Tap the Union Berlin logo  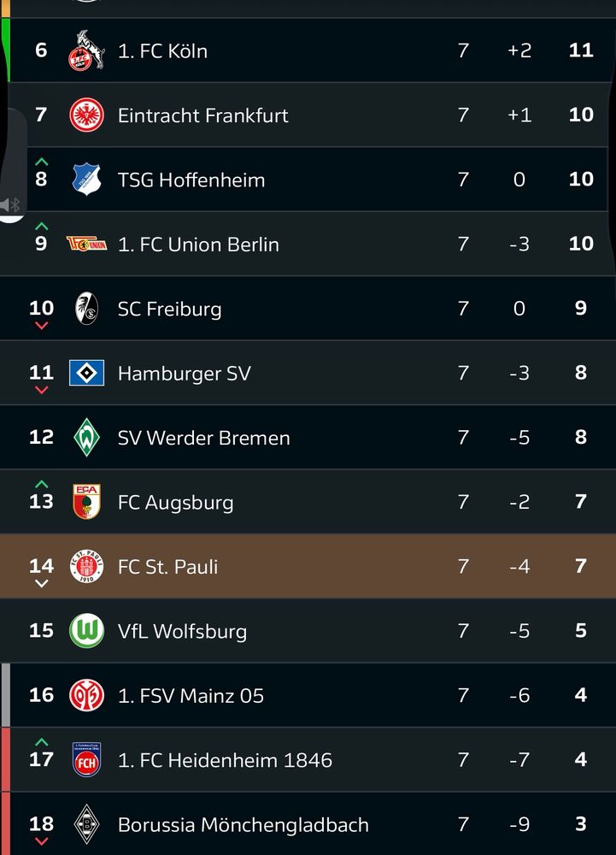coord(86,244)
